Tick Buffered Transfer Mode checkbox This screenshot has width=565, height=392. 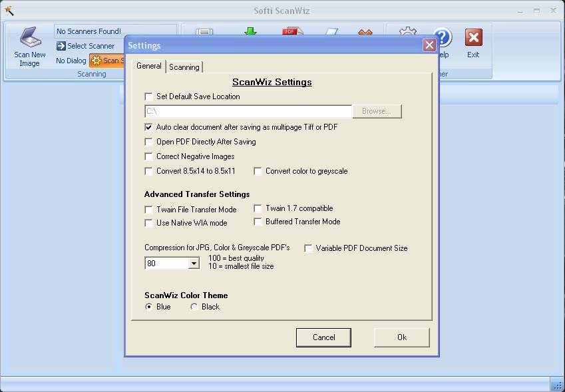pos(258,222)
